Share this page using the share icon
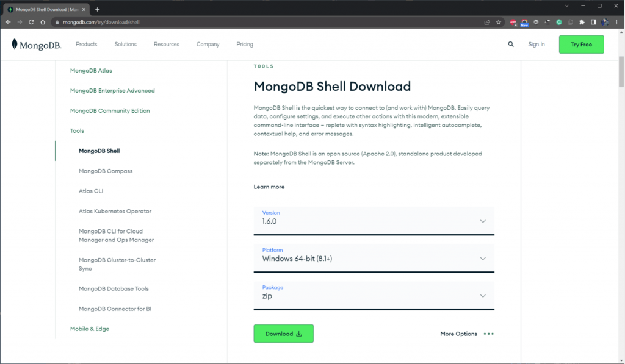 (487, 23)
